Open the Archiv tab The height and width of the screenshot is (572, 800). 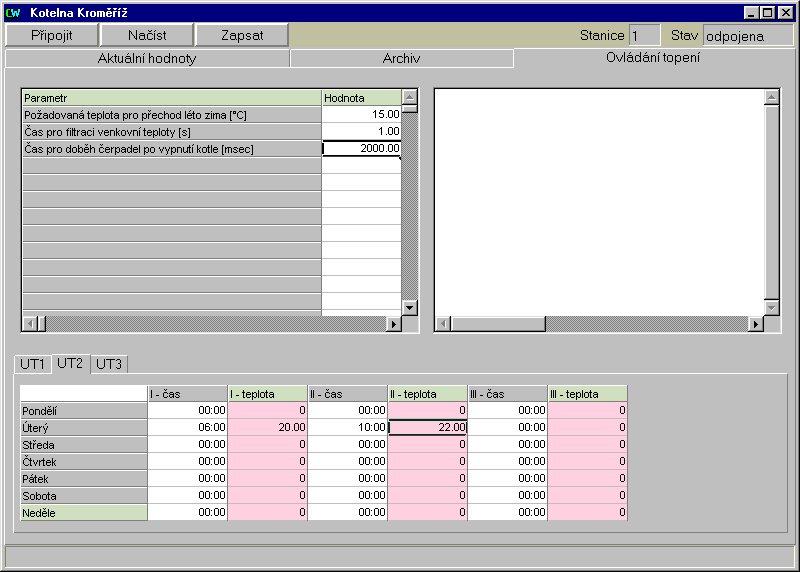point(401,58)
